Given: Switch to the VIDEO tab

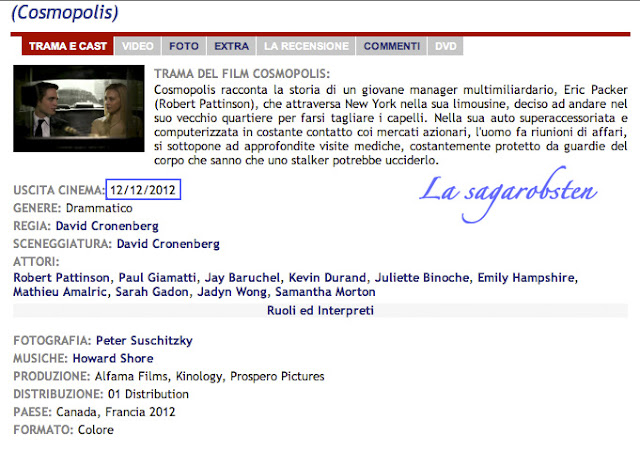Looking at the screenshot, I should point(138,46).
